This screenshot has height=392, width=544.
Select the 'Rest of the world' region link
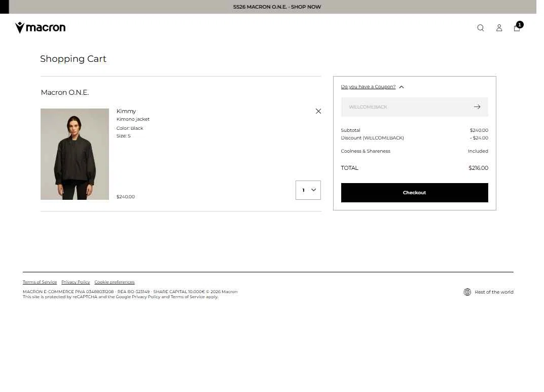(x=494, y=292)
